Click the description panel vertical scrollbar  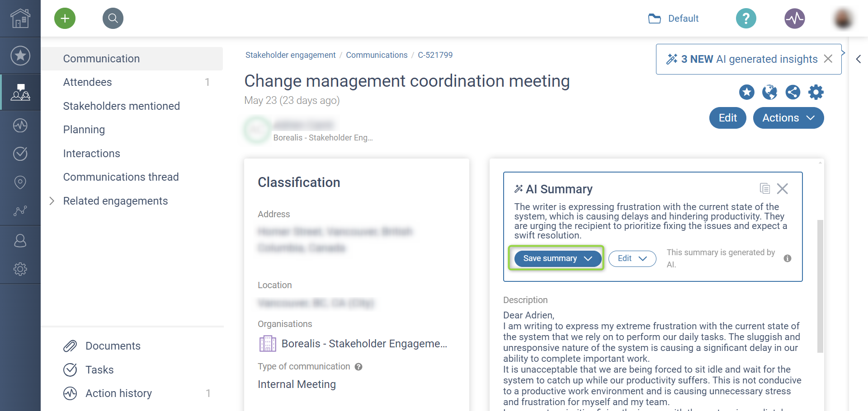(x=820, y=285)
